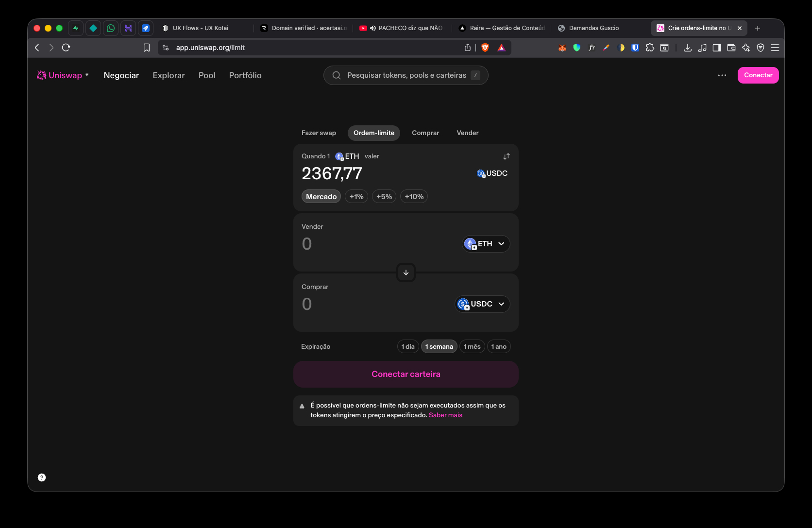Focus the token search field
Screen dimensions: 812x528
[406, 75]
